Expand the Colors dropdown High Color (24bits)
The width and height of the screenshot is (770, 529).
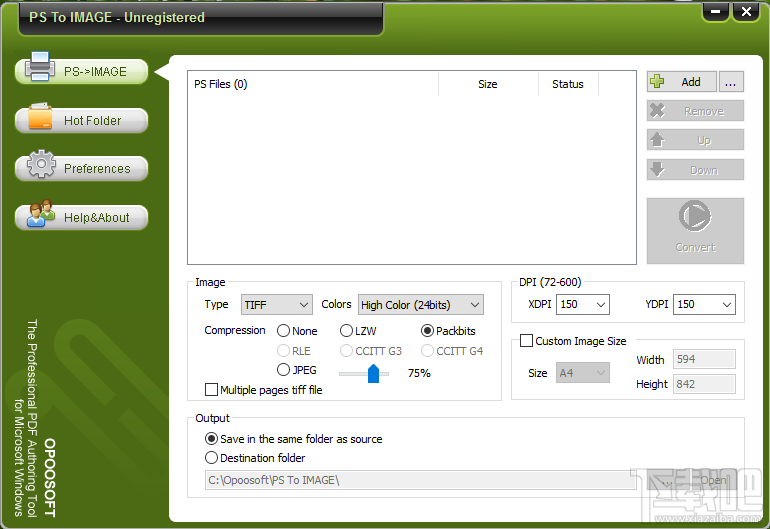[421, 305]
